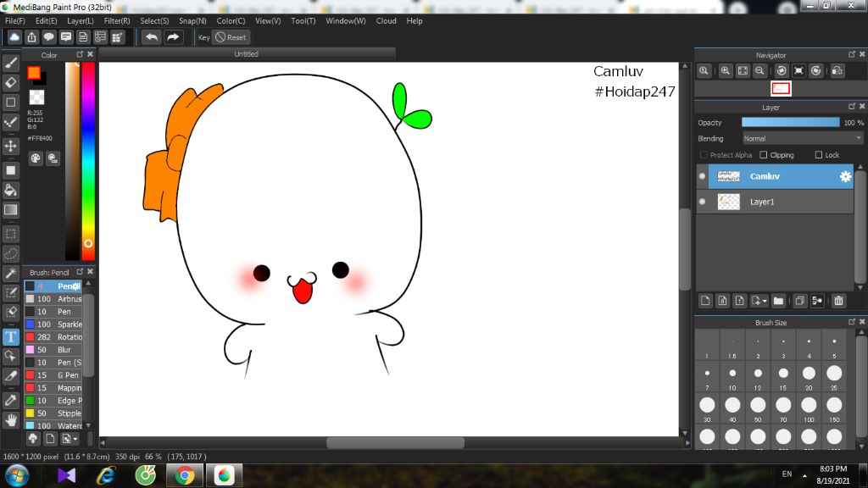
Task: Open Google Chrome from the taskbar
Action: [x=185, y=475]
